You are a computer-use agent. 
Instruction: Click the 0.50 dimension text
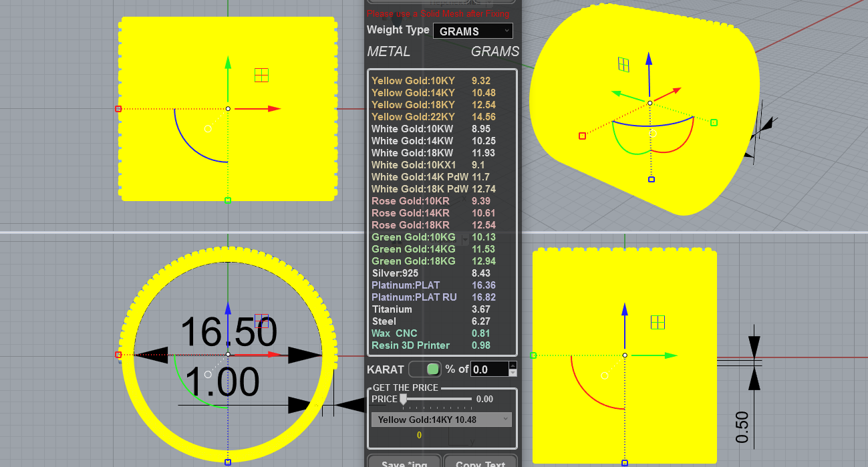[742, 427]
